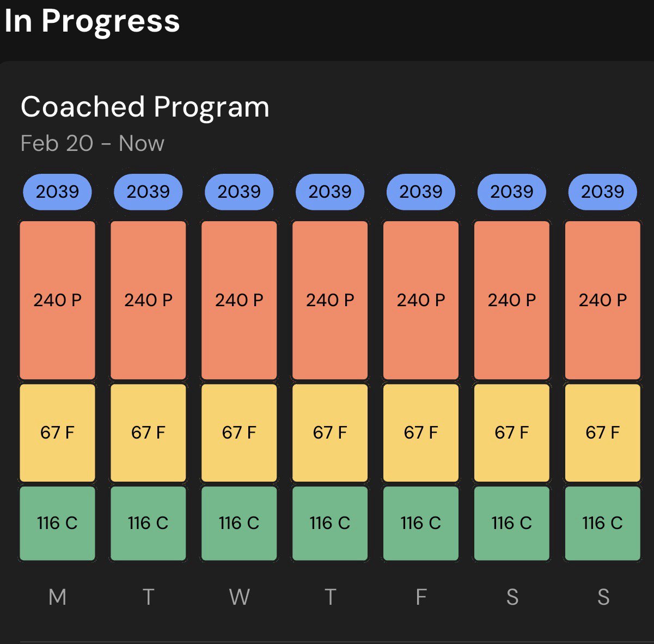Select Wednesday's 2039 calorie pill
The width and height of the screenshot is (654, 644).
coord(239,192)
